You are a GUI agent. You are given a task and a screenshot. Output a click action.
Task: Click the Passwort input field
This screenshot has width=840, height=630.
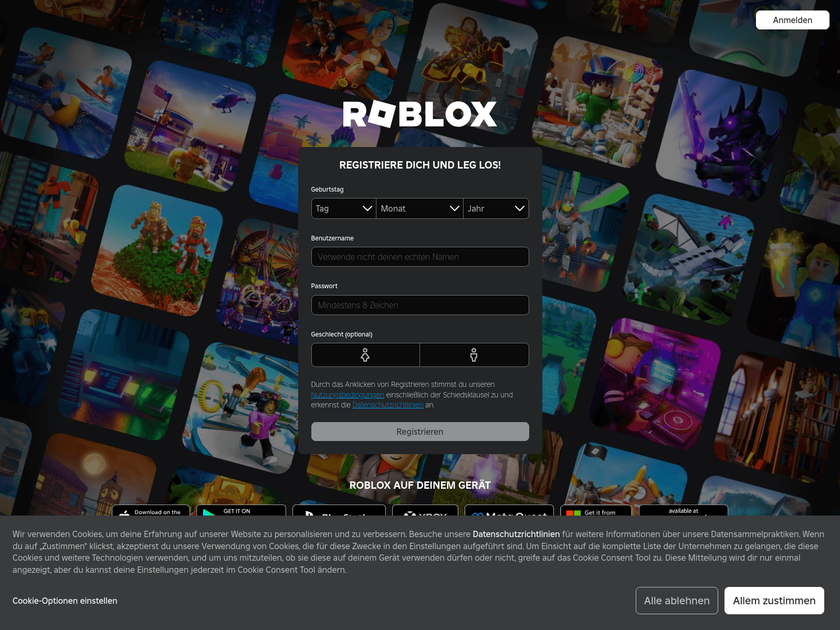(420, 305)
